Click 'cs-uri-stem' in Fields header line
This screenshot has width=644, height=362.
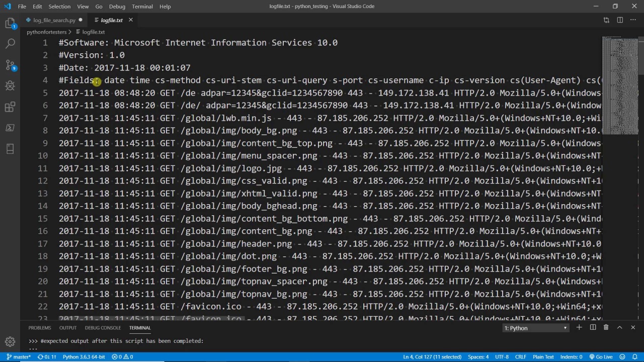(233, 80)
